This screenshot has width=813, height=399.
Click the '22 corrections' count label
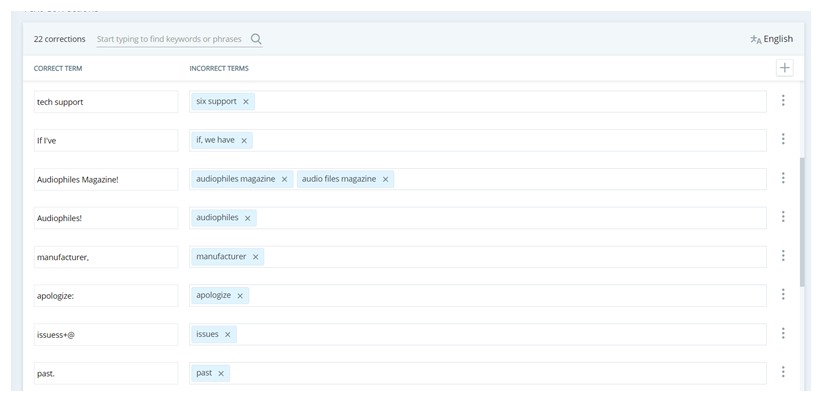click(60, 39)
